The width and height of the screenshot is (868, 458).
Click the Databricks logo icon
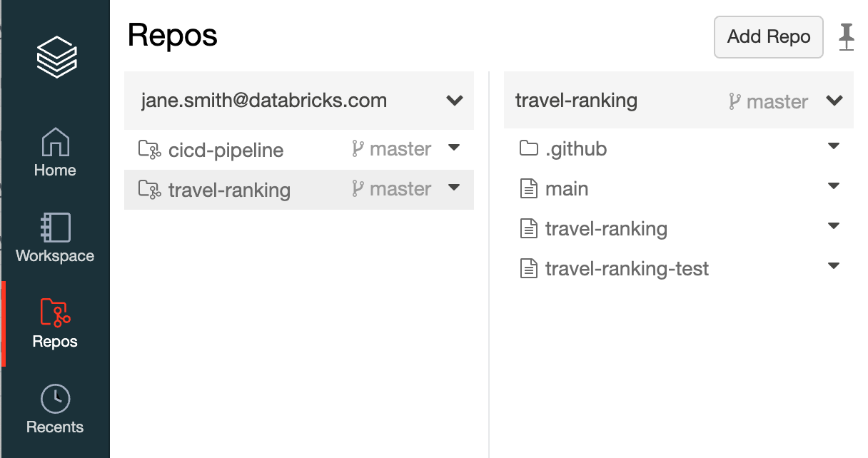(56, 56)
